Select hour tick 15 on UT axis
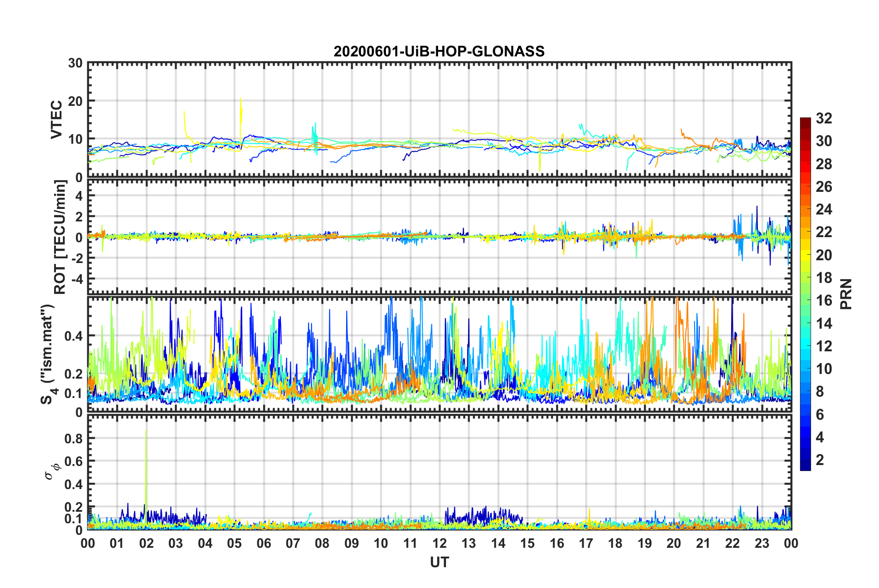 pyautogui.click(x=527, y=543)
